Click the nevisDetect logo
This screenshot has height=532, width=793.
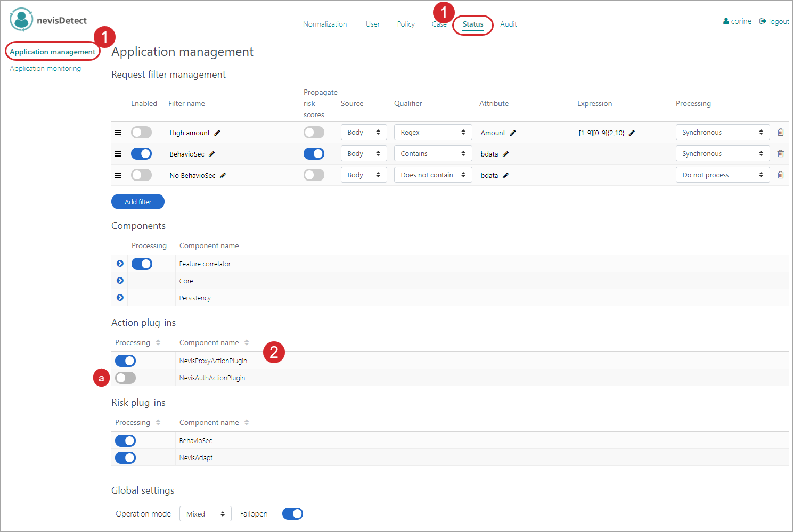21,20
